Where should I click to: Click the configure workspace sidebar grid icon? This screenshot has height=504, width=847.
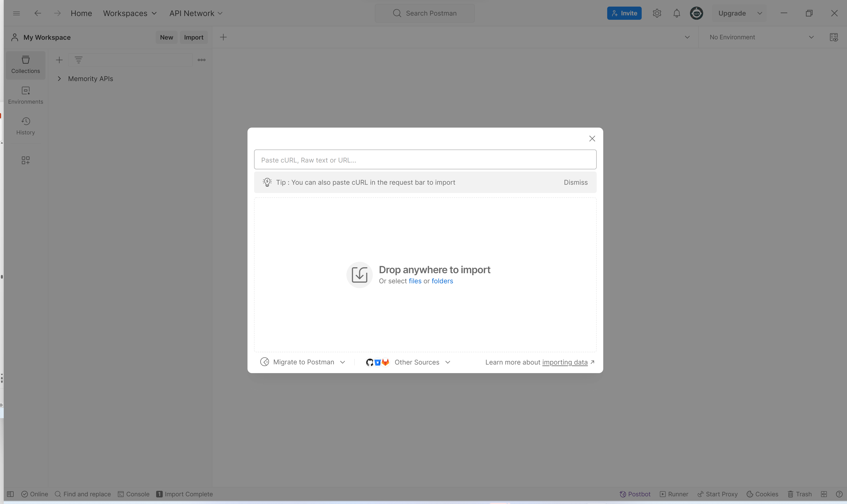pyautogui.click(x=25, y=160)
